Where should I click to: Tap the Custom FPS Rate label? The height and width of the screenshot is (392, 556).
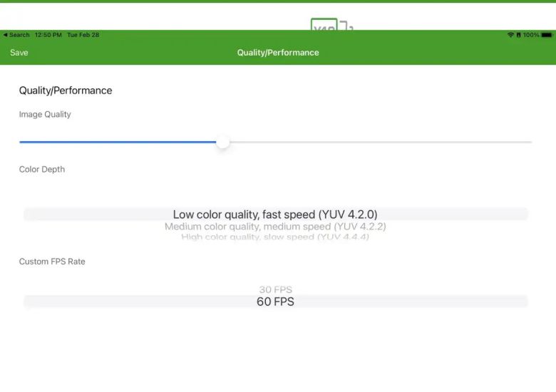[x=52, y=262]
